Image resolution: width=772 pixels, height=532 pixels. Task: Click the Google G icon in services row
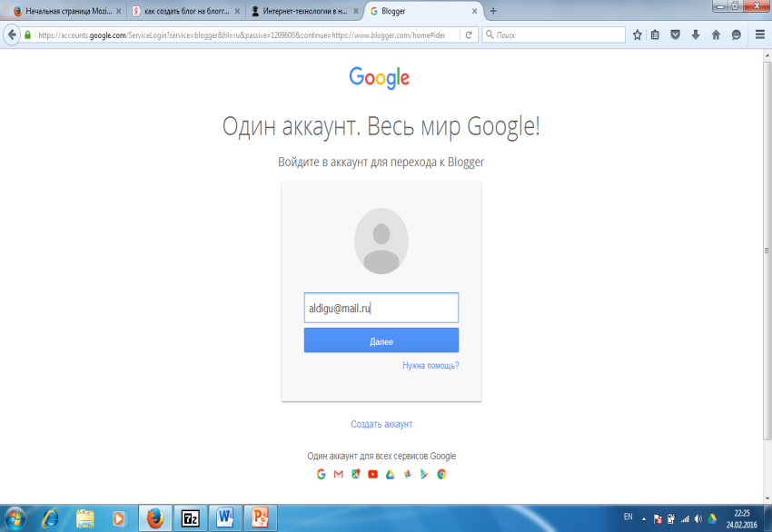click(x=321, y=474)
